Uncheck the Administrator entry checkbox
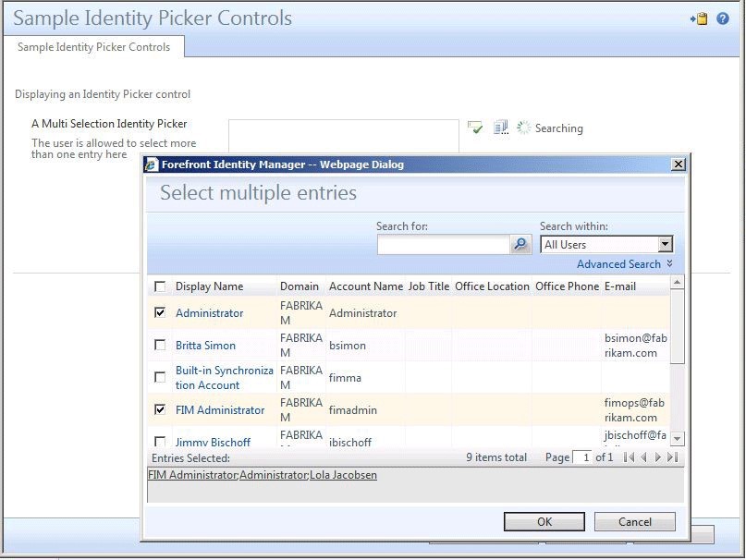The image size is (746, 560). coord(159,313)
